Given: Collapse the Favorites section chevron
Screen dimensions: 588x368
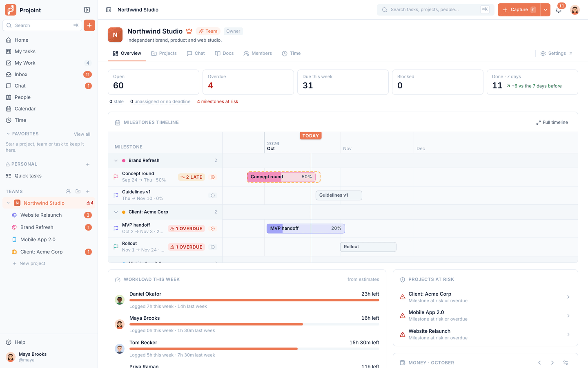Looking at the screenshot, I should tap(8, 134).
